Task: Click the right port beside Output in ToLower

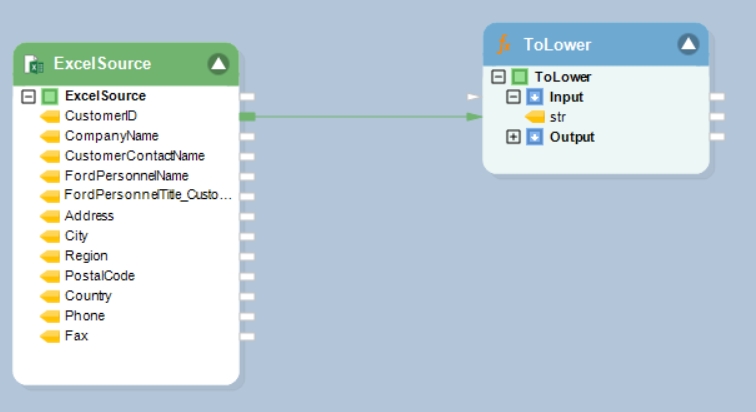Action: pos(717,137)
